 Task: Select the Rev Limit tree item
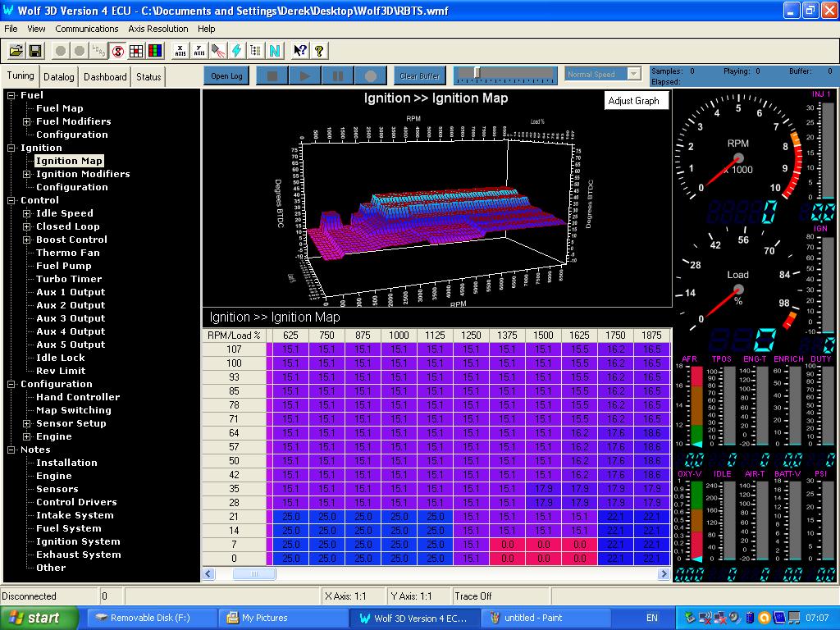pyautogui.click(x=61, y=371)
